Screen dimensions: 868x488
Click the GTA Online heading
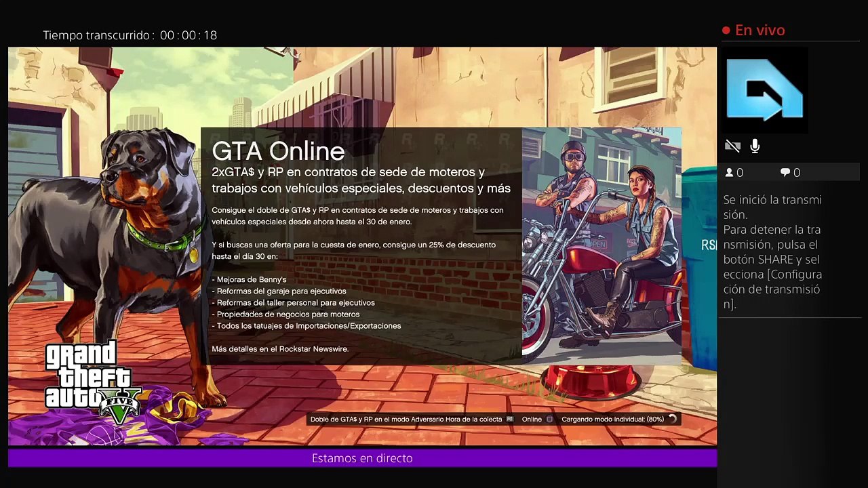(278, 151)
